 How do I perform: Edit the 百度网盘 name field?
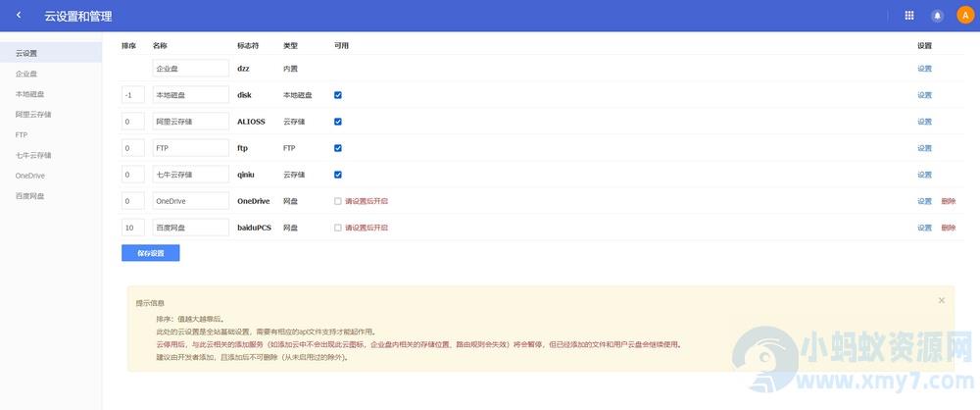[191, 228]
